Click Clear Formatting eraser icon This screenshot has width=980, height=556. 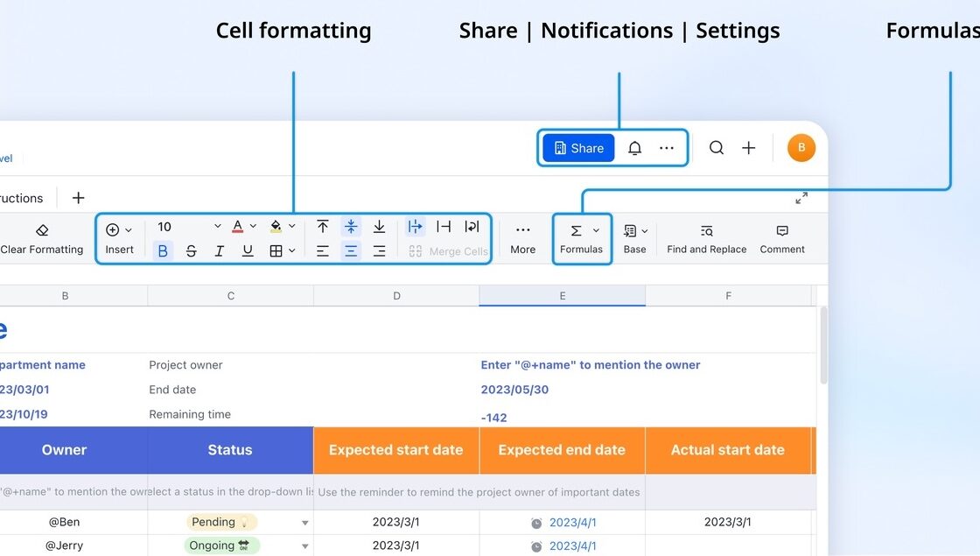coord(42,230)
